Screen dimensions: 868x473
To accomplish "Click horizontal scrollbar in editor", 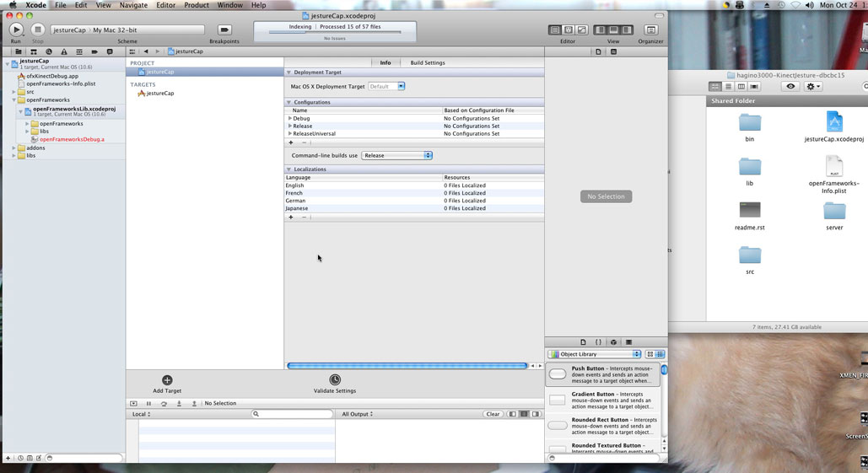I will 407,366.
